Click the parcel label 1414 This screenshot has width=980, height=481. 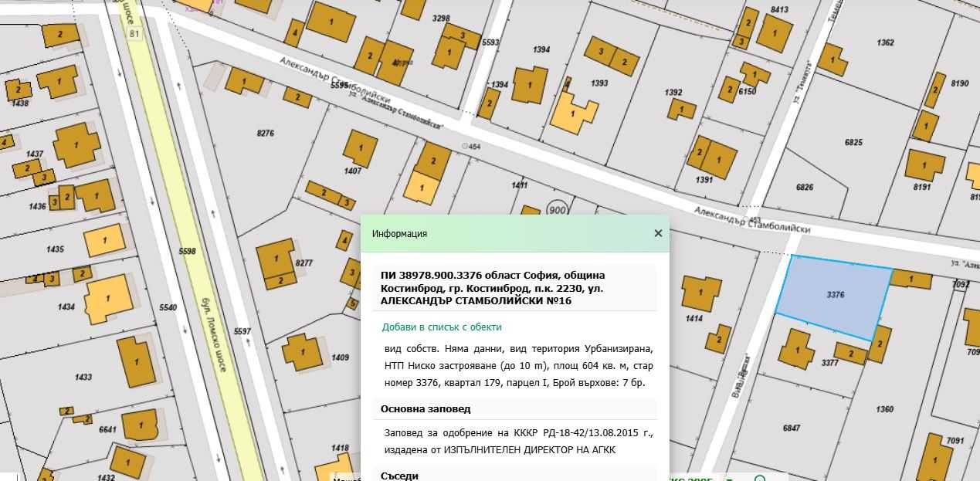(694, 318)
